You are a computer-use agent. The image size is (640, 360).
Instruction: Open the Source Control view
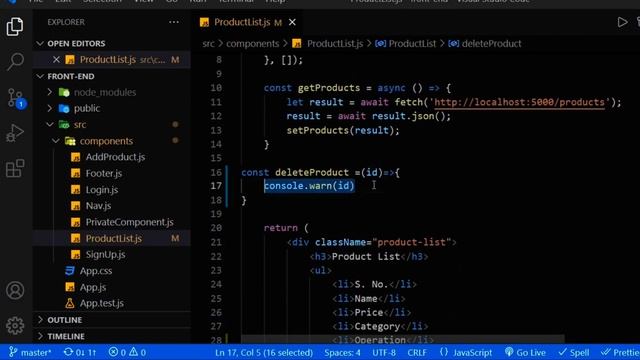click(16, 98)
